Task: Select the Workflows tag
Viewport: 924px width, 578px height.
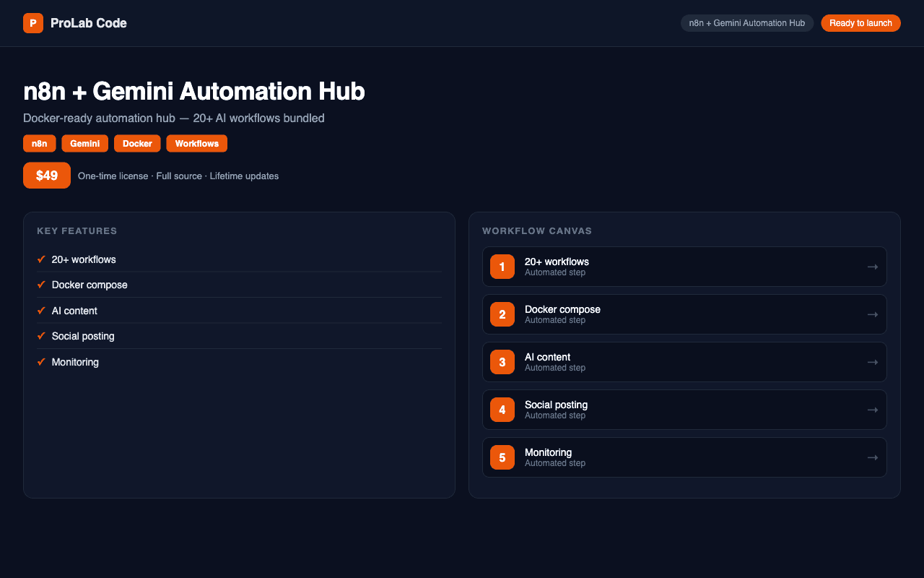Action: pyautogui.click(x=197, y=144)
